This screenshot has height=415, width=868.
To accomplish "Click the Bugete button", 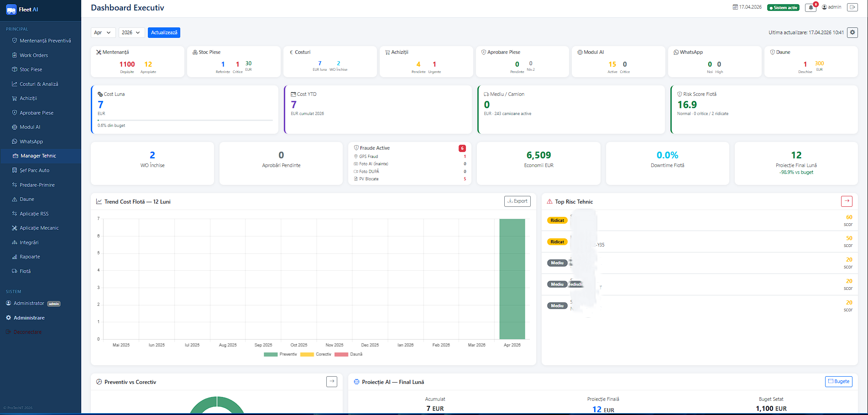I will [x=839, y=381].
